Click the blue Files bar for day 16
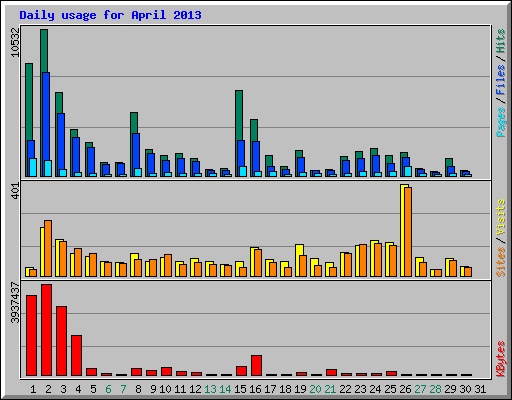 (256, 157)
